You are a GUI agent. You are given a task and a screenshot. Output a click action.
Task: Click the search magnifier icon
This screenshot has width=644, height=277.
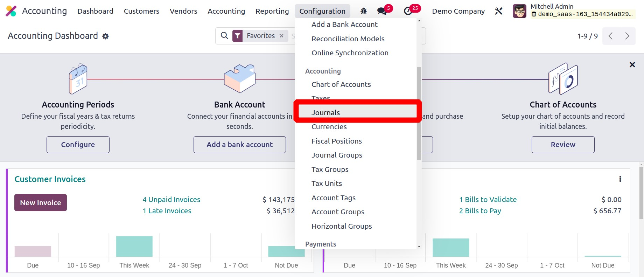[x=224, y=36]
